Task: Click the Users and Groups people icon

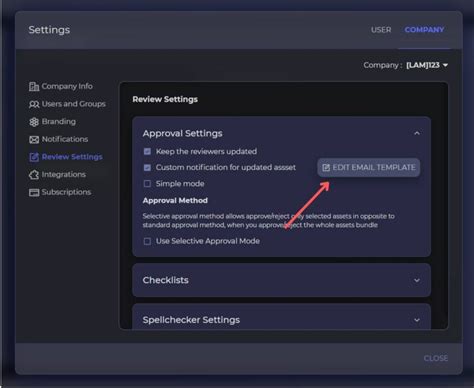Action: point(34,104)
